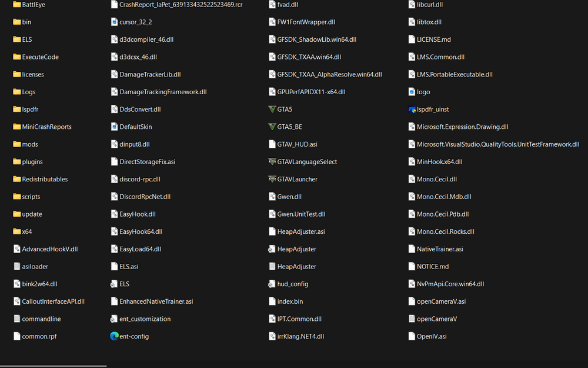Click the scripts folder icon
The height and width of the screenshot is (368, 588).
click(x=17, y=197)
